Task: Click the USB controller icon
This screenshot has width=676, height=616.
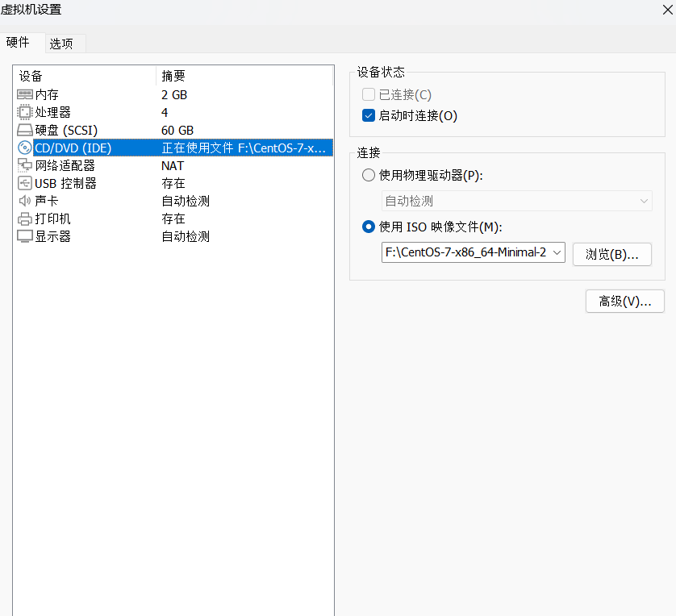Action: click(24, 183)
